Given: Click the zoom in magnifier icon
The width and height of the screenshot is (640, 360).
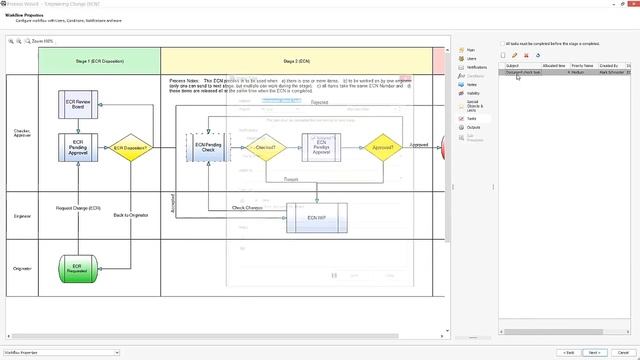Looking at the screenshot, I should (11, 41).
